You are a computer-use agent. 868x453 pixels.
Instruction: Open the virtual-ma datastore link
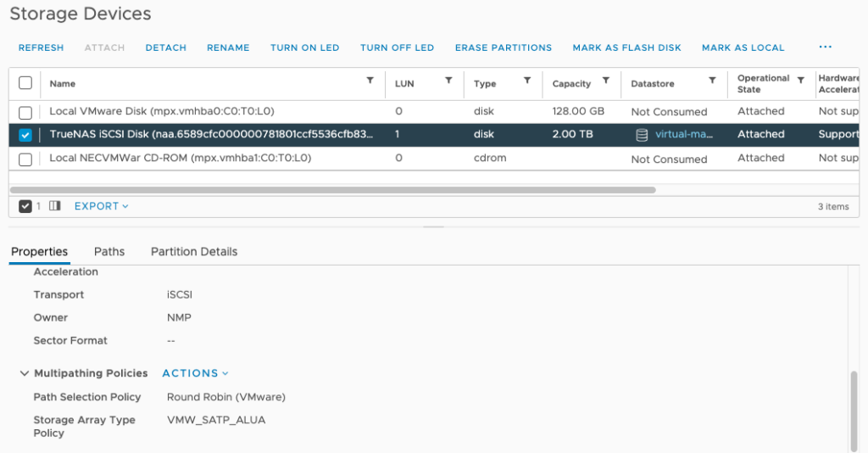684,135
